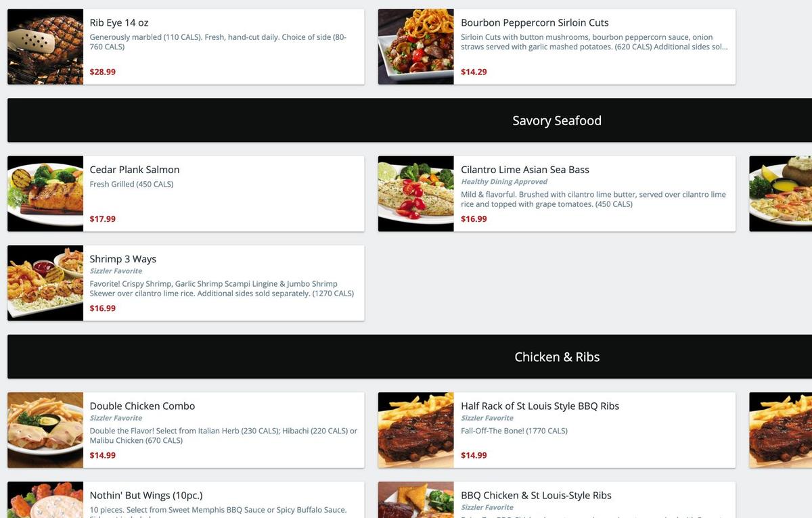The image size is (812, 518).
Task: Select the Half Rack of Ribs photo
Action: pyautogui.click(x=416, y=430)
